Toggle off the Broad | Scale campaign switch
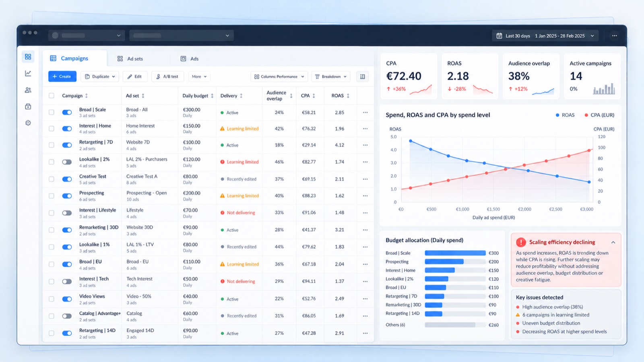The width and height of the screenshot is (644, 362). [x=67, y=113]
